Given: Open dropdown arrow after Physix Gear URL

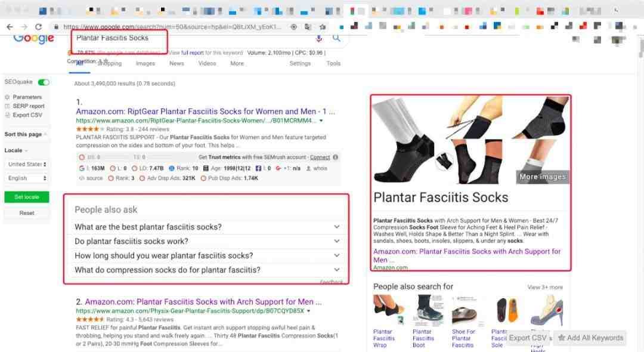Looking at the screenshot, I should tap(308, 311).
